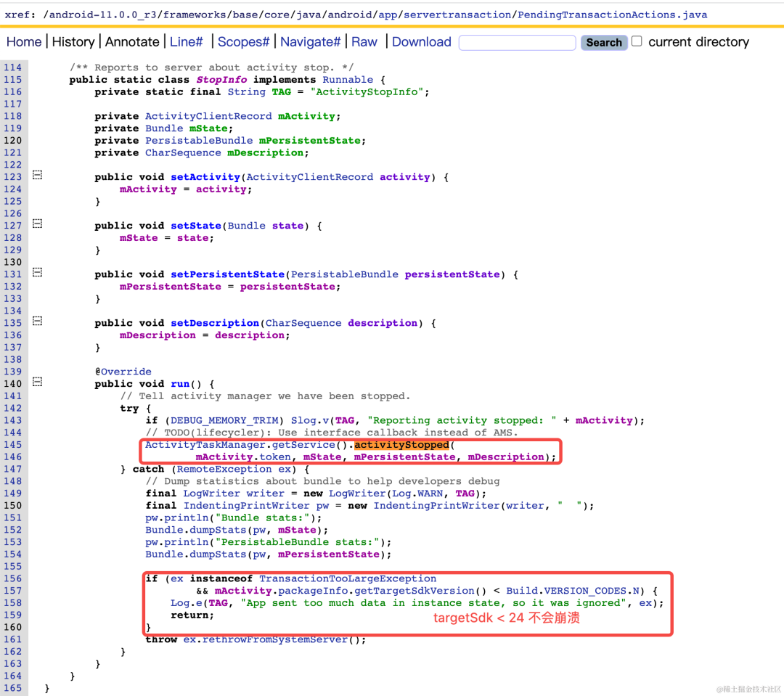Follow the ActivityTaskManager link on line 145

(205, 445)
